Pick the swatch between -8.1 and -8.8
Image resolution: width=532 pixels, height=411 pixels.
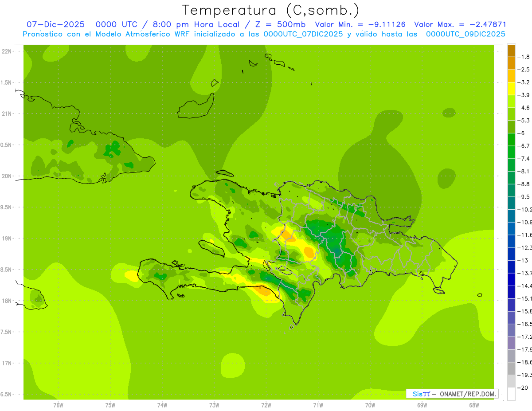pos(511,178)
